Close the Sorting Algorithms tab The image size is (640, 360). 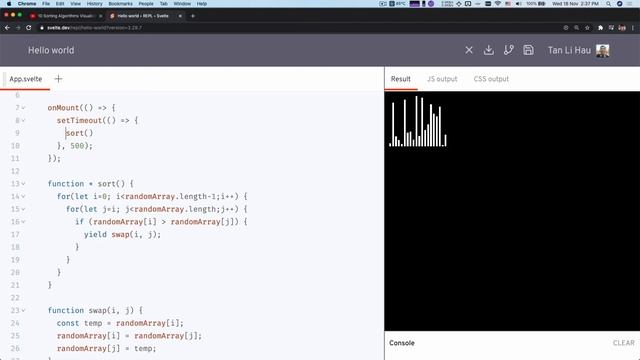(100, 16)
